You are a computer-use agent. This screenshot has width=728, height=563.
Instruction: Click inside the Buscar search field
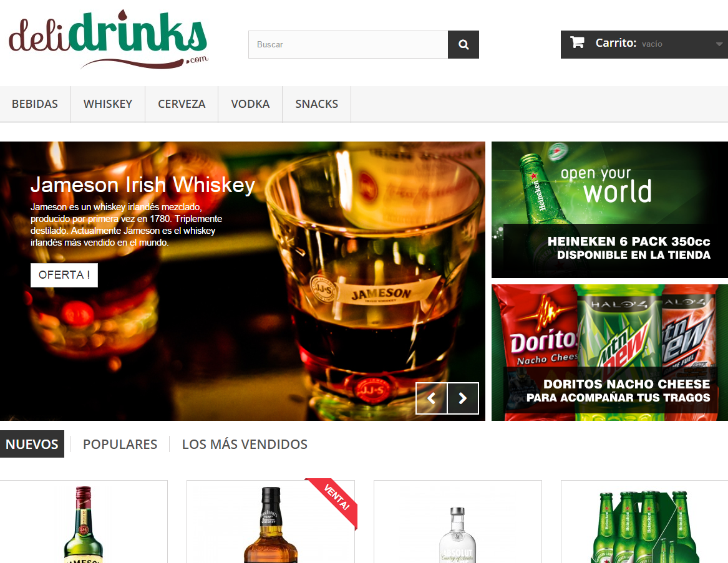point(347,44)
